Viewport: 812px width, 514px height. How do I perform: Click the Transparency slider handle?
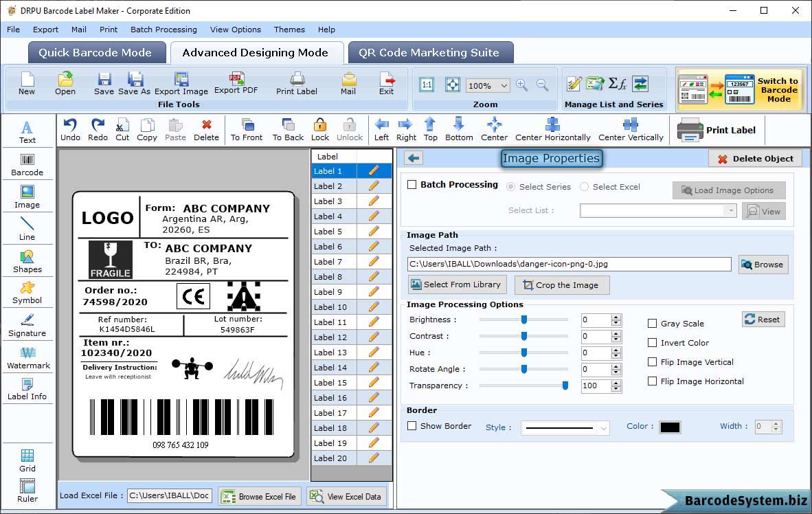click(565, 385)
